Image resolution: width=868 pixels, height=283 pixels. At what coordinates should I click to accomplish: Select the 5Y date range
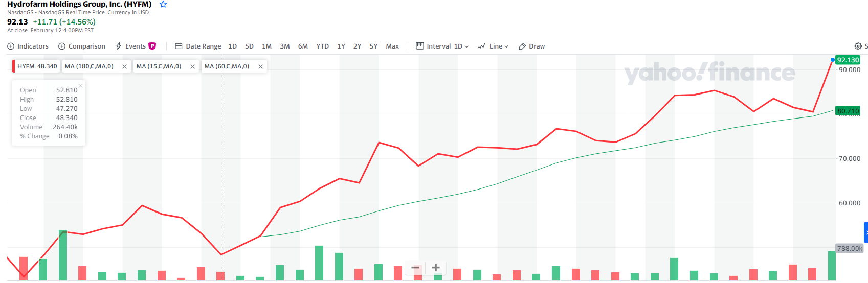[373, 46]
